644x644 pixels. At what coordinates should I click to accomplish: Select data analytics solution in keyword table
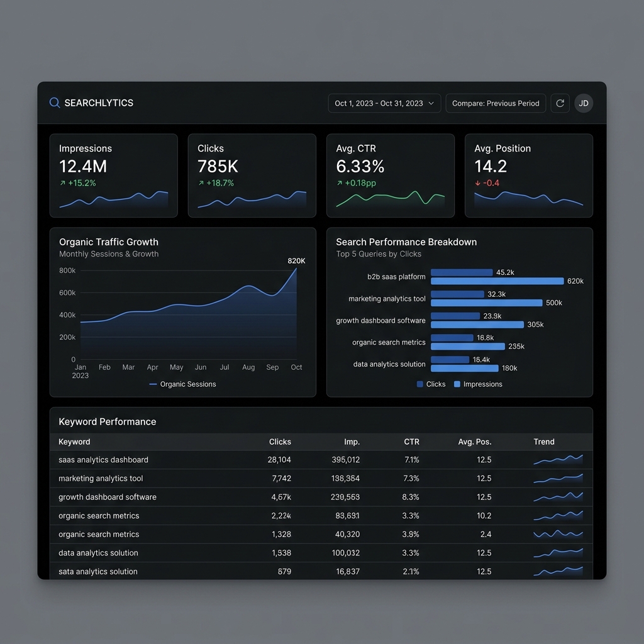321,553
